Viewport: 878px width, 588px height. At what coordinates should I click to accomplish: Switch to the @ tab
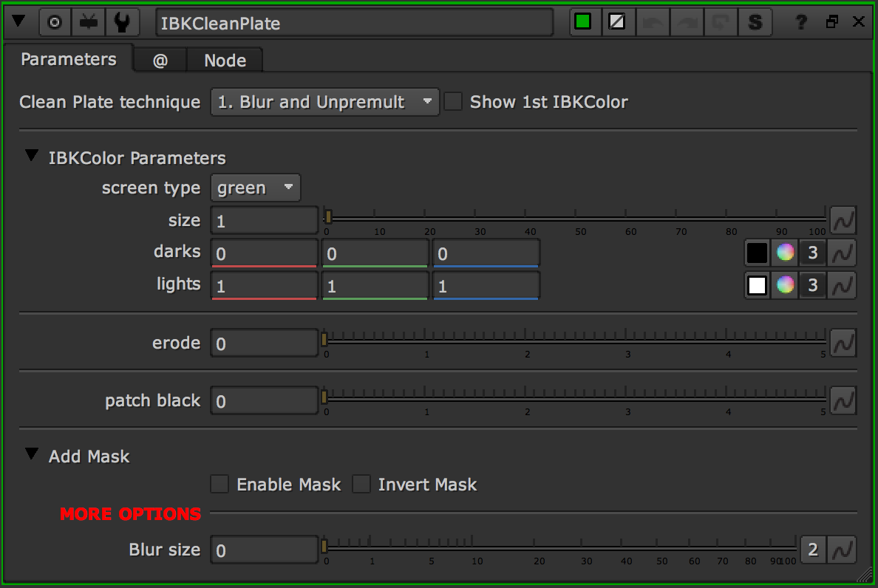[160, 61]
